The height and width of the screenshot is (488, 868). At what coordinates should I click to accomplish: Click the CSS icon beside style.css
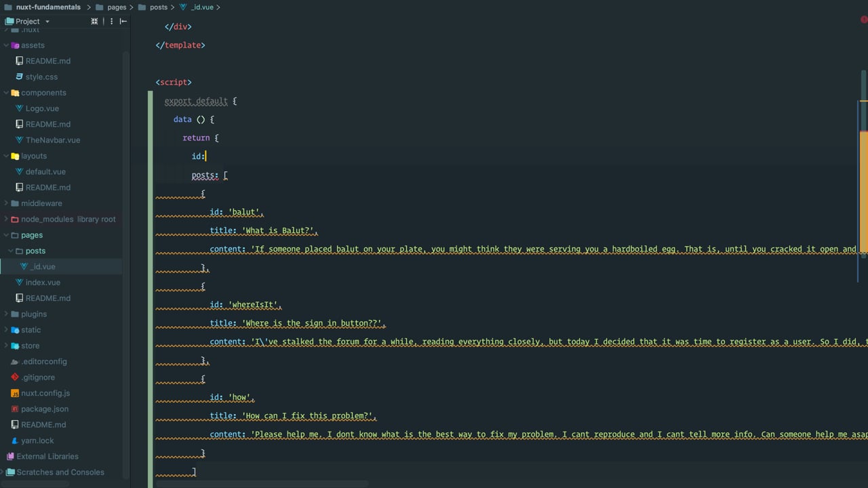pyautogui.click(x=20, y=77)
